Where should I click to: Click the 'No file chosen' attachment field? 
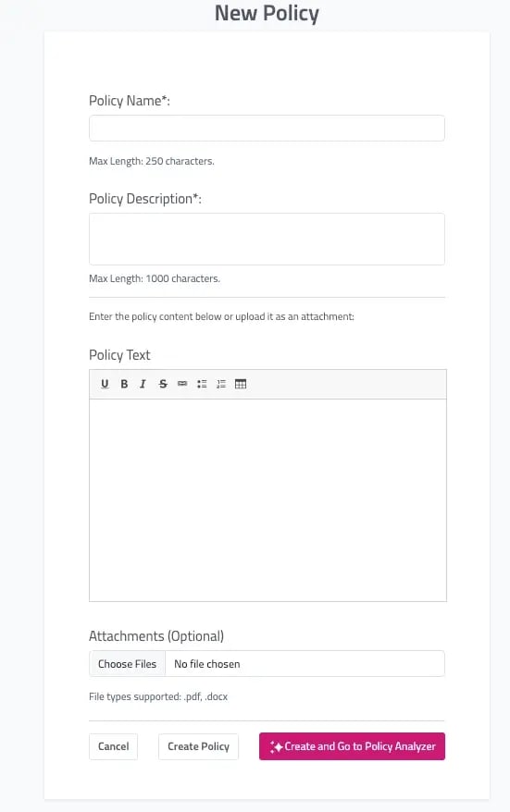[305, 663]
